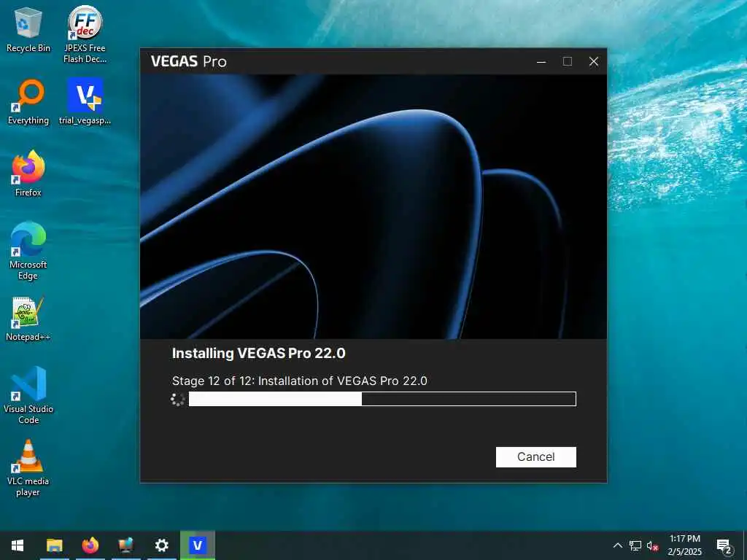The image size is (747, 560).
Task: Click the 'Stage 12 of 12' status text
Action: point(300,381)
